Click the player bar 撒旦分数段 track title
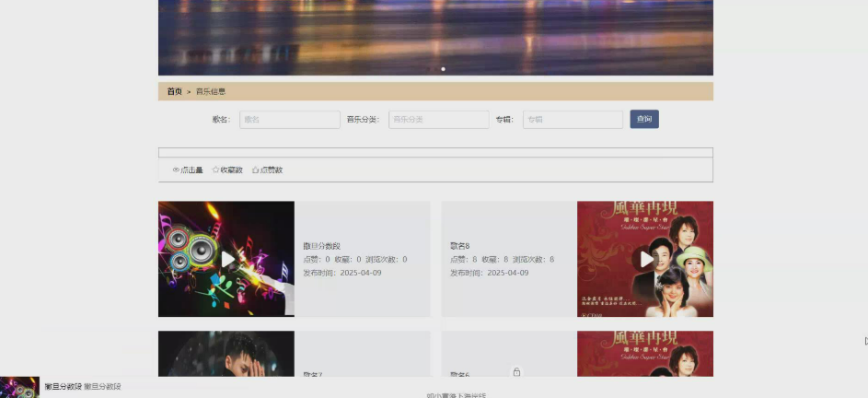This screenshot has height=398, width=868. tap(64, 386)
